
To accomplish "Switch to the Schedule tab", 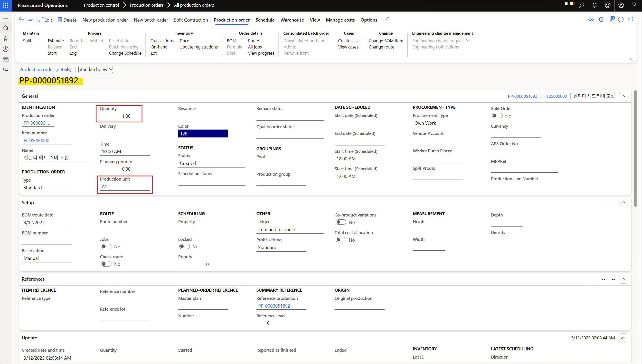I will 265,20.
